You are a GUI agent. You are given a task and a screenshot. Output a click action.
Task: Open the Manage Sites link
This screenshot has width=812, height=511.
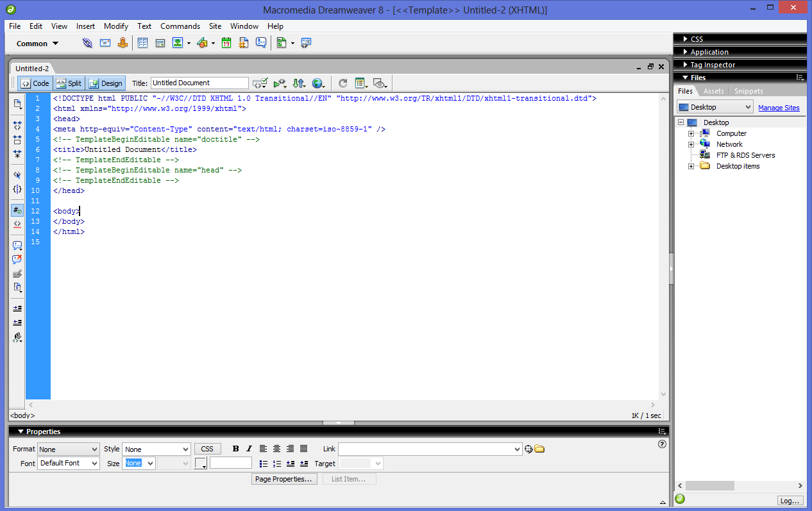click(x=779, y=108)
